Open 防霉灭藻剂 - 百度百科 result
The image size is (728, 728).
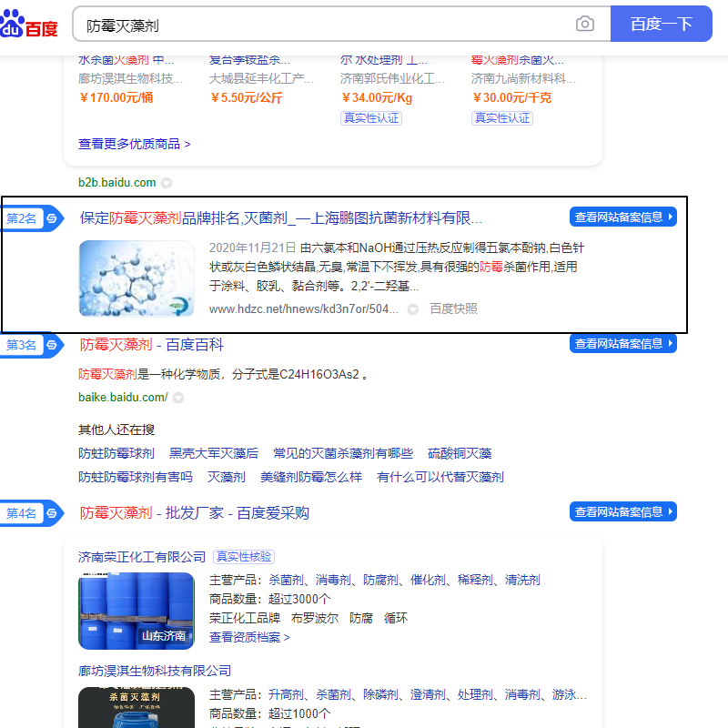(x=151, y=345)
